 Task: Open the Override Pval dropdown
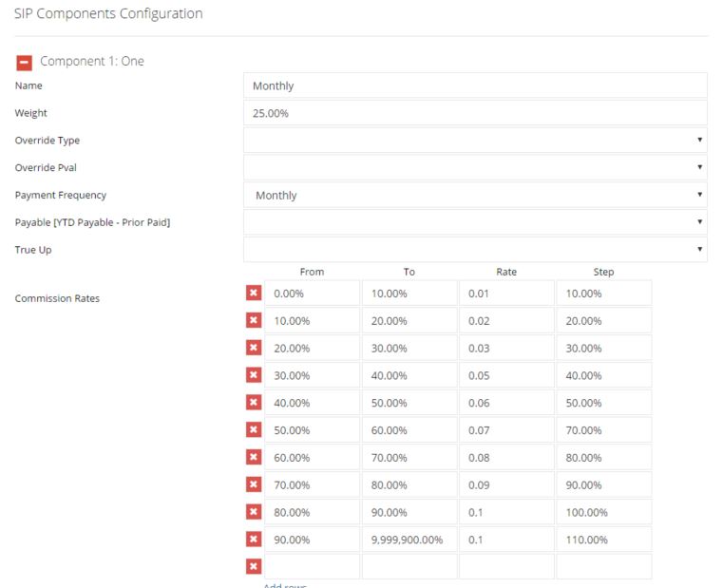[x=475, y=167]
